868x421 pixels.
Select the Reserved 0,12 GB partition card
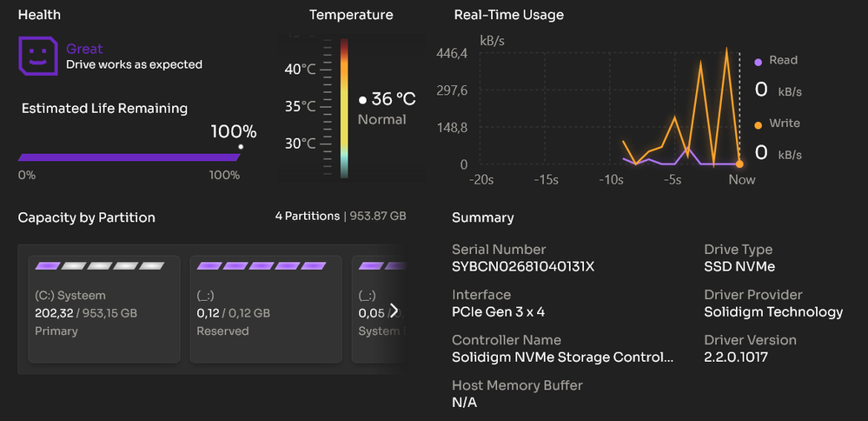point(265,309)
